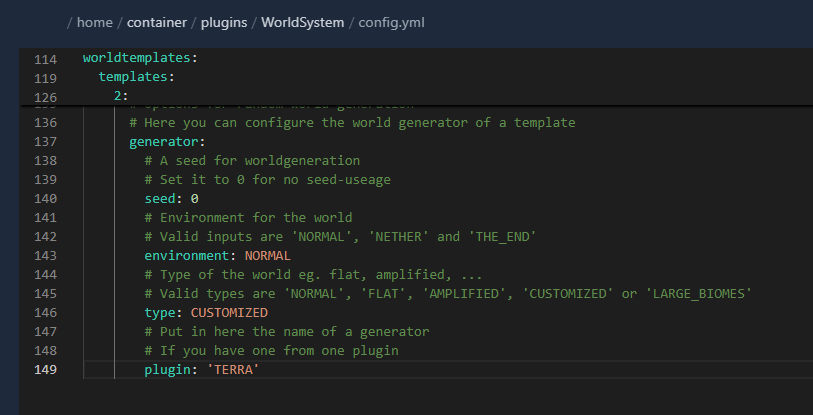
Task: Go to the plugins folder breadcrumb
Action: [x=223, y=22]
